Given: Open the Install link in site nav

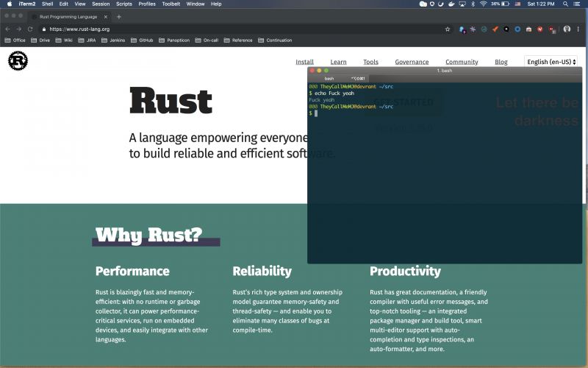Looking at the screenshot, I should [304, 62].
